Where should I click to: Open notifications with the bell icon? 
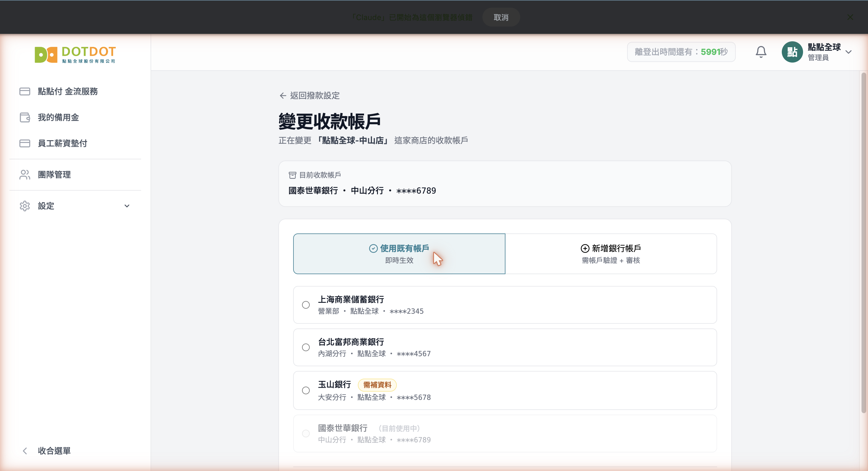tap(761, 52)
